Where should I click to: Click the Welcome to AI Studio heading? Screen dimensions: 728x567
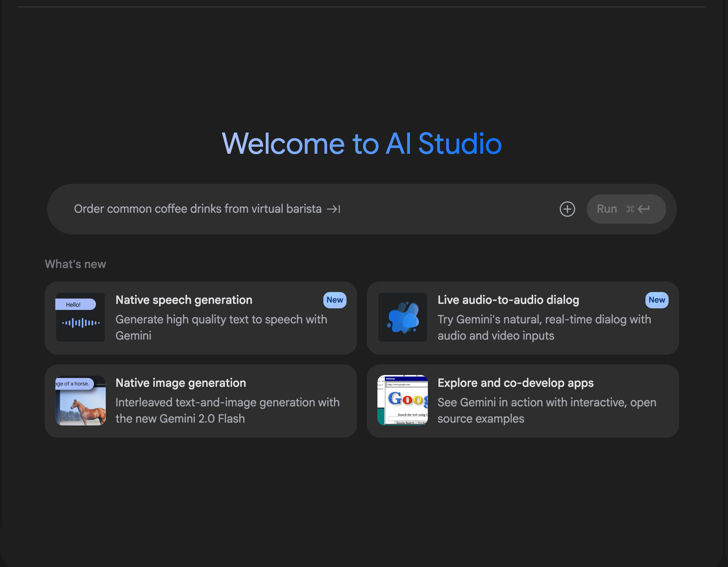(x=362, y=144)
